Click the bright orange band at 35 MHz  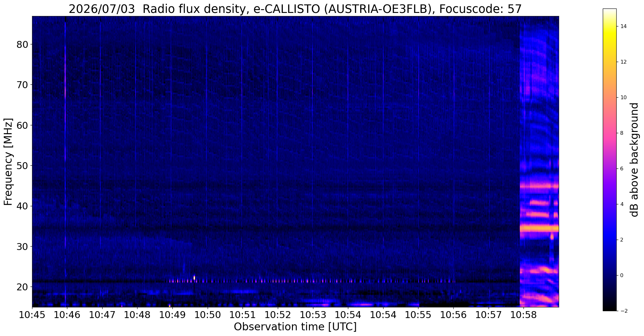pyautogui.click(x=539, y=228)
